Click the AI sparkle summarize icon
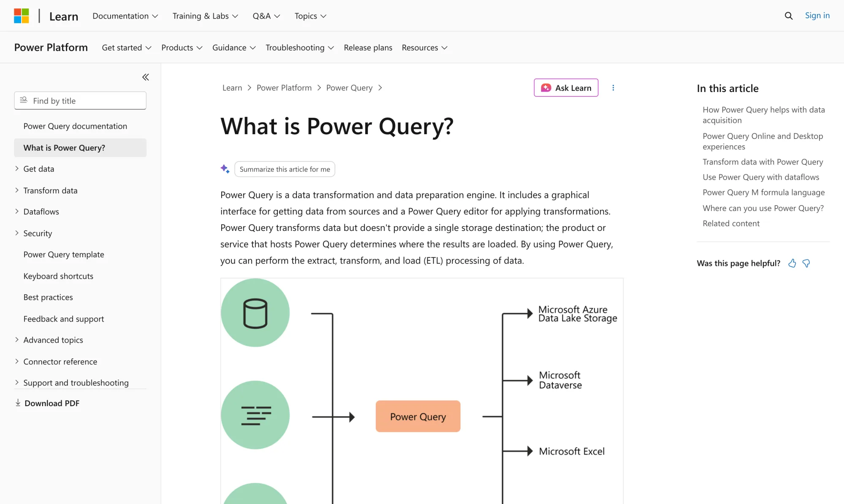This screenshot has width=844, height=504. (x=225, y=169)
